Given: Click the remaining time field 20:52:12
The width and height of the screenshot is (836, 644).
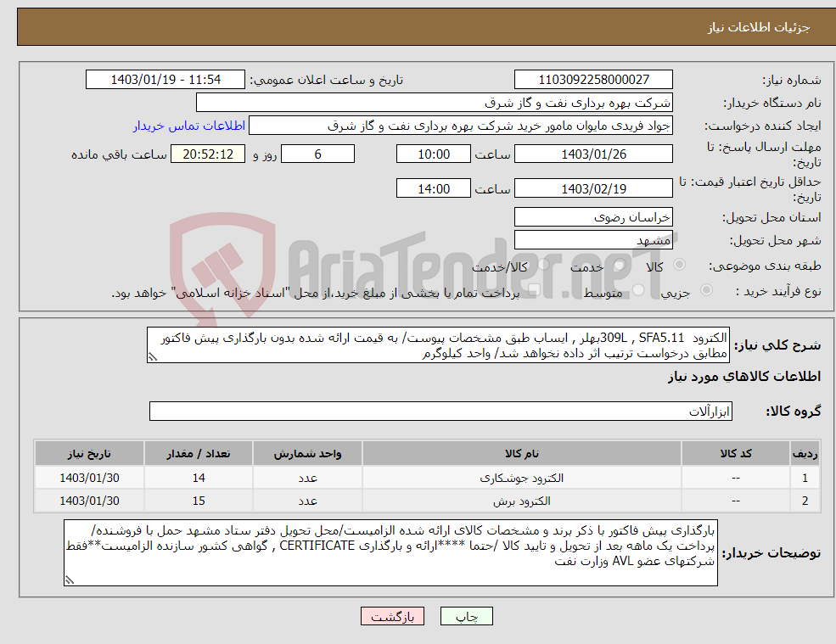Looking at the screenshot, I should [208, 154].
